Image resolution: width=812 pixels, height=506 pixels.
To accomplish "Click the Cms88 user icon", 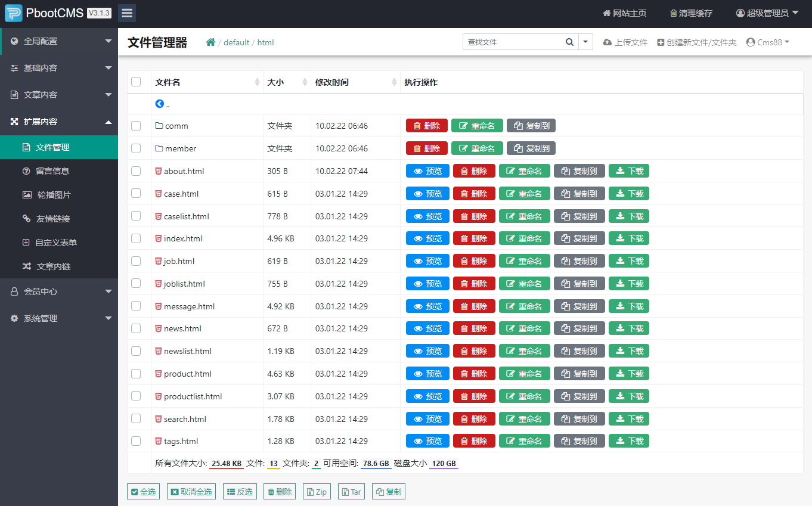I will click(750, 42).
